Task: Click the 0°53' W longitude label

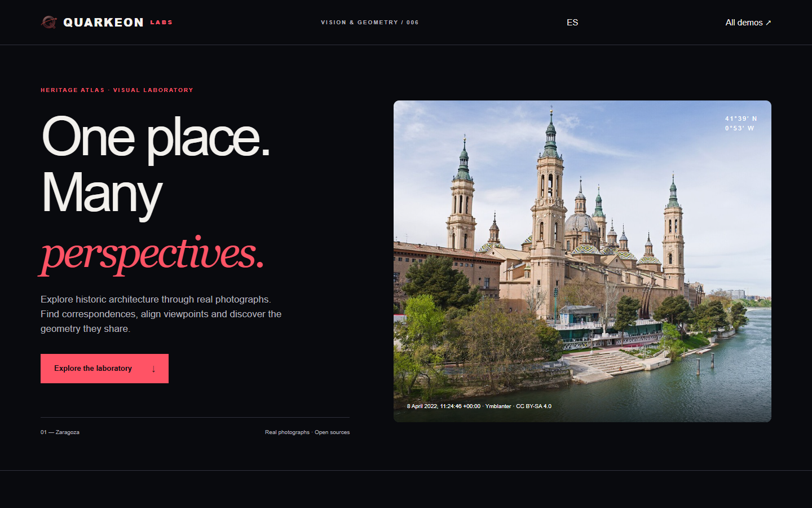Action: (x=739, y=128)
